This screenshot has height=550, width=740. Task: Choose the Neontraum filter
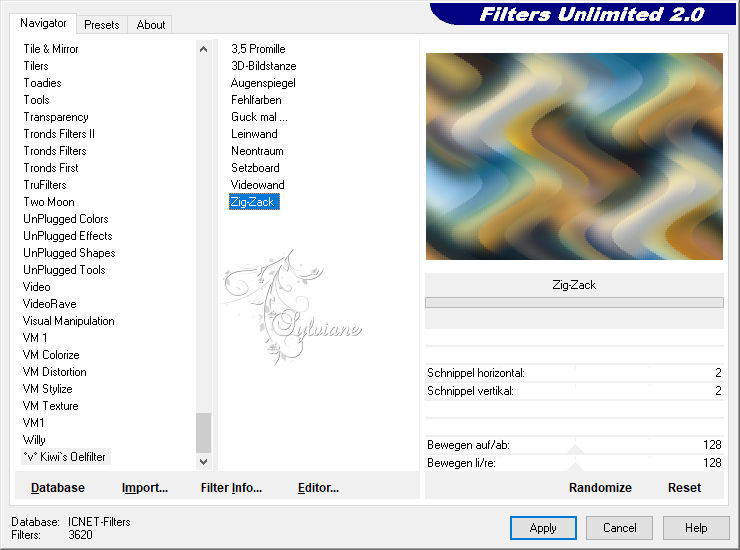point(257,151)
